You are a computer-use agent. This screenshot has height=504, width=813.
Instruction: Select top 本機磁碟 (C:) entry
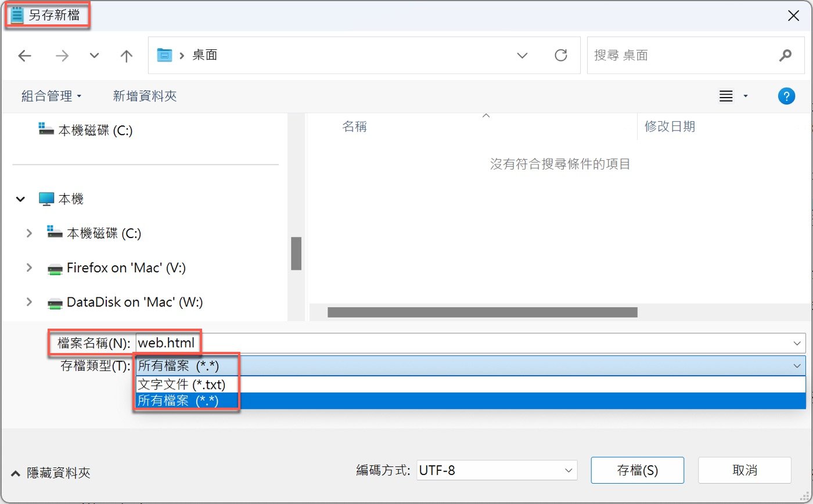coord(85,130)
